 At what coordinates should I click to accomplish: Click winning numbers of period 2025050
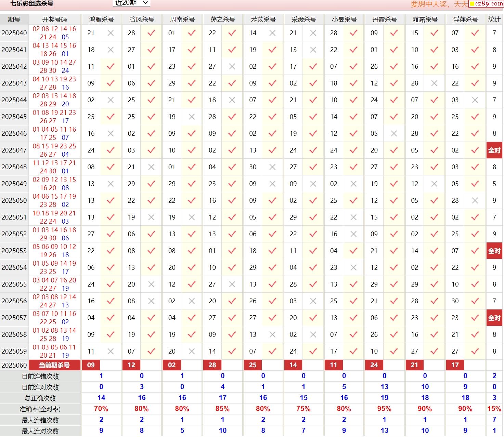[54, 201]
